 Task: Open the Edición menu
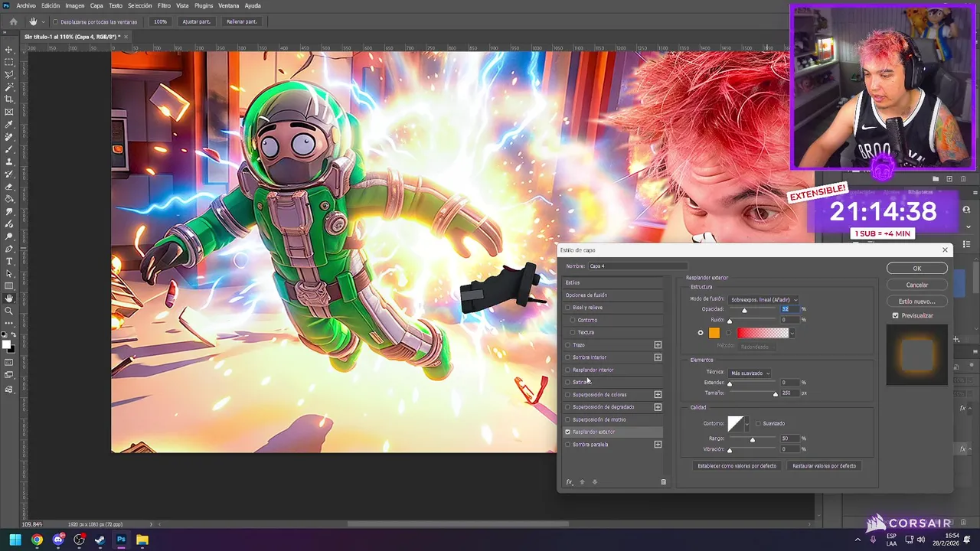click(x=51, y=5)
